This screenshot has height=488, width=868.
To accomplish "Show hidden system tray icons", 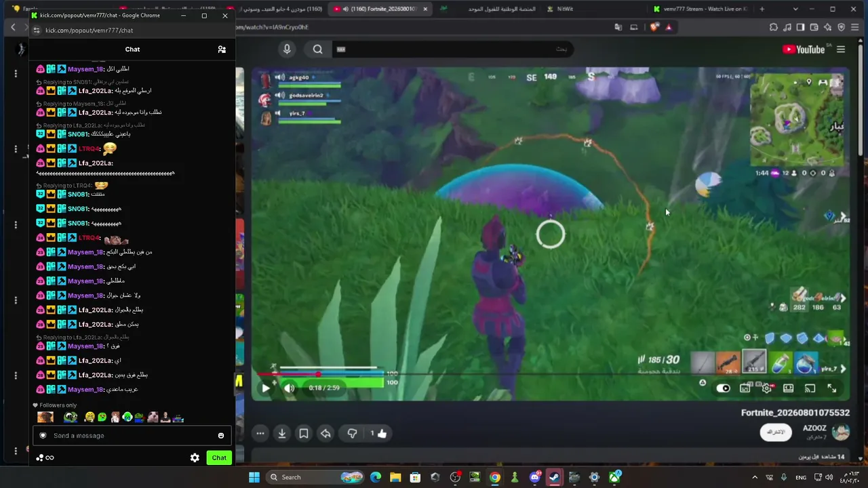I will click(x=755, y=477).
